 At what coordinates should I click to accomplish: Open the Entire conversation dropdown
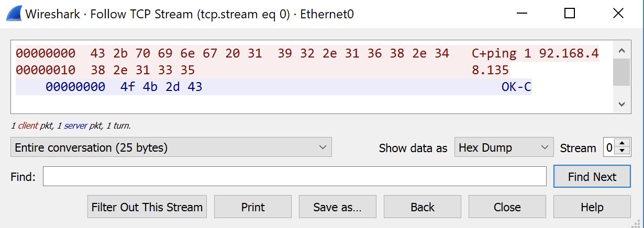coord(171,147)
